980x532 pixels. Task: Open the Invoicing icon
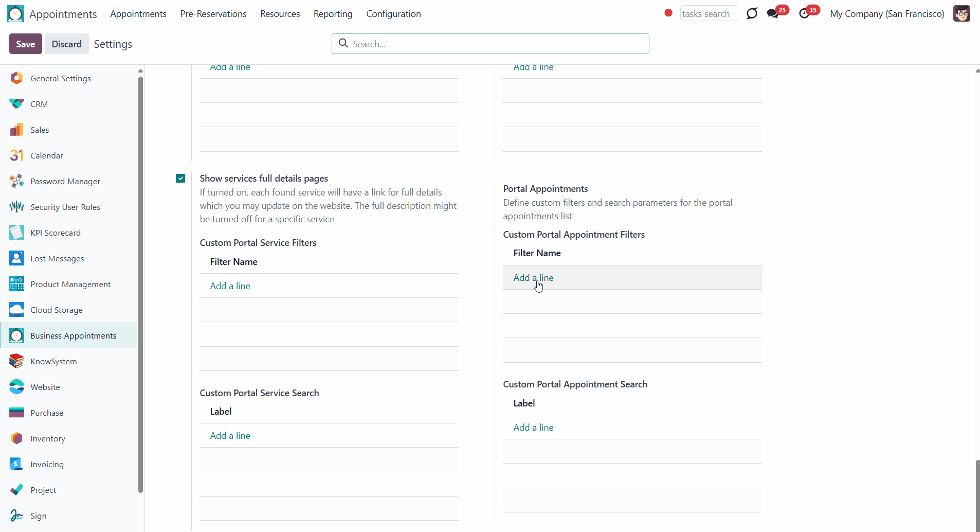click(x=16, y=464)
